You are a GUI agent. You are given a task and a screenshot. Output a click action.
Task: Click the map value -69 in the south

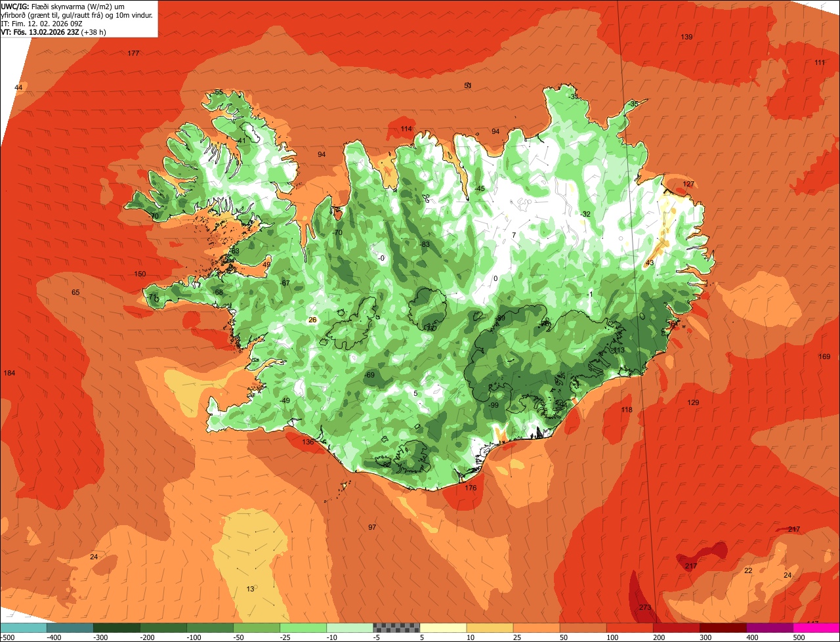(x=369, y=375)
